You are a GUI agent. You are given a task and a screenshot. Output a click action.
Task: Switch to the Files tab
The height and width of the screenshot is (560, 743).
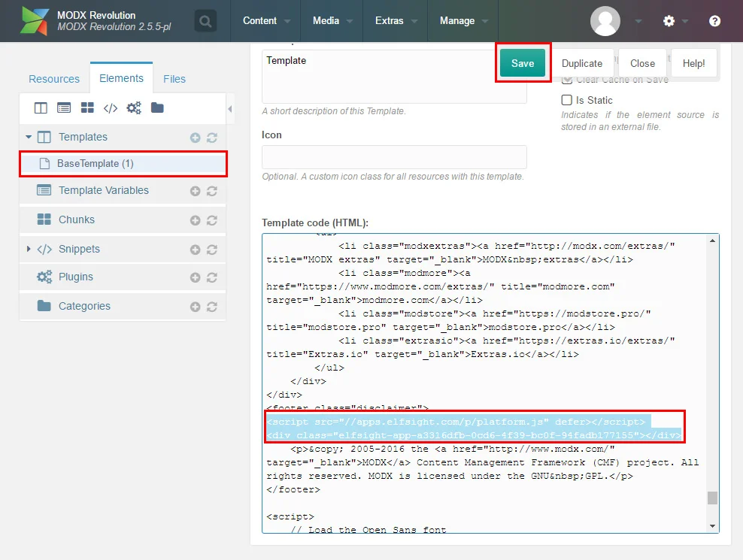174,79
